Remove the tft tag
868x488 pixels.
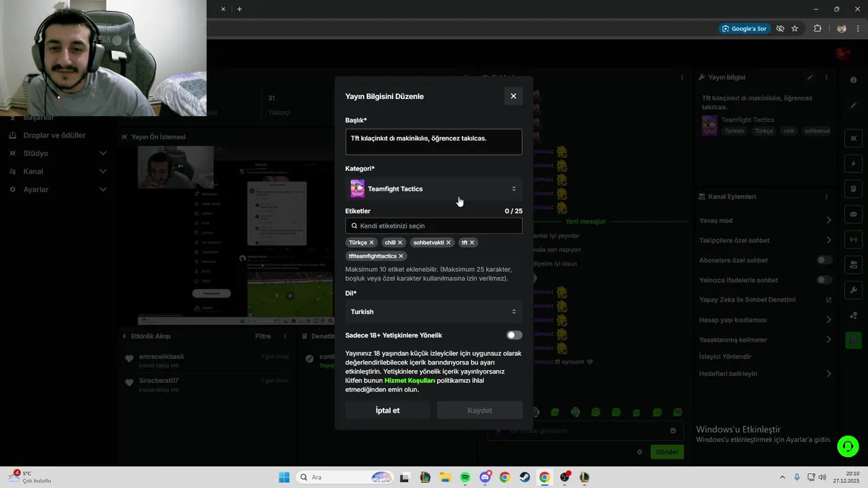[x=472, y=243]
